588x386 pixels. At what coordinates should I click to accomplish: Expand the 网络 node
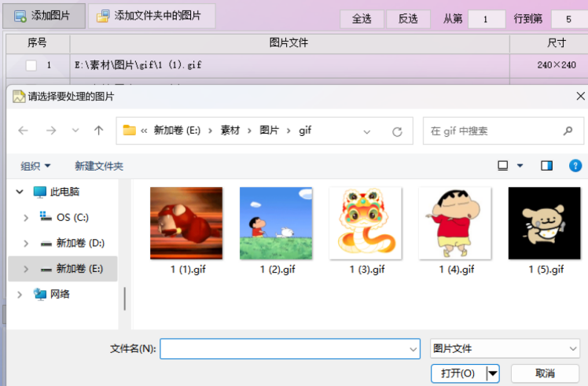[20, 295]
